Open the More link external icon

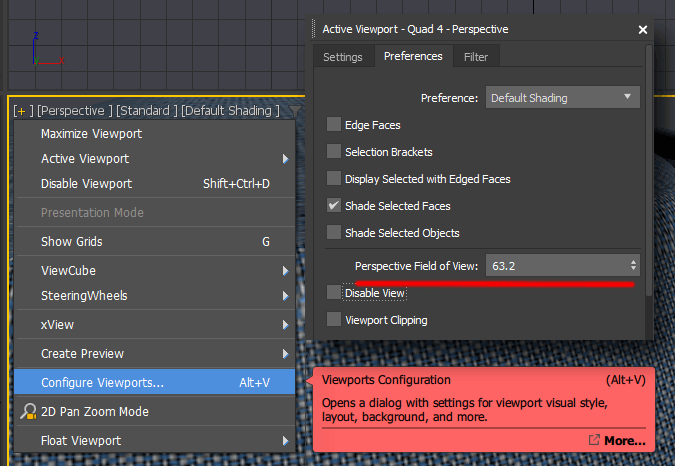click(594, 440)
